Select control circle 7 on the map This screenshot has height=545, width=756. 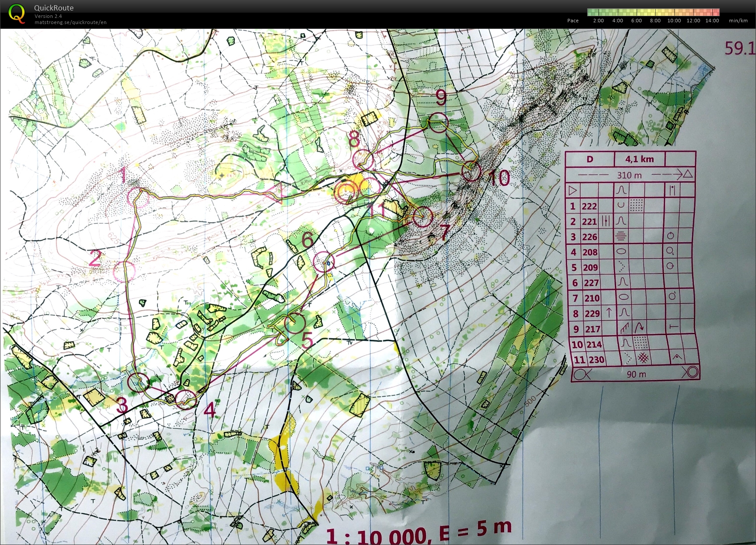[422, 217]
